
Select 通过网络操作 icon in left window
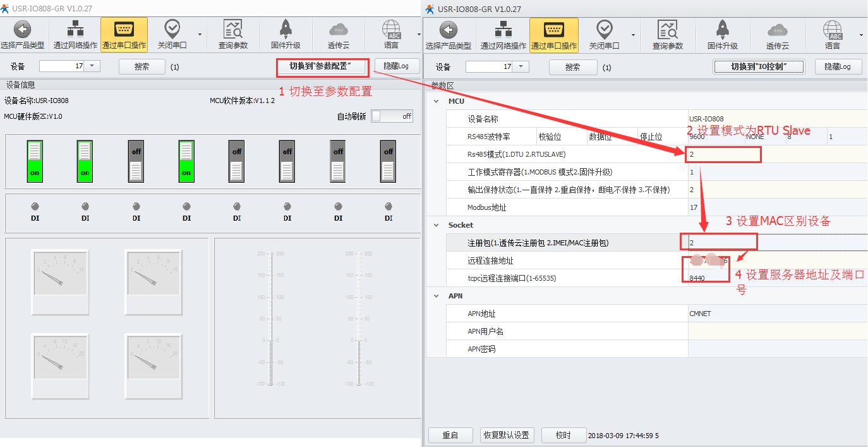[x=75, y=30]
